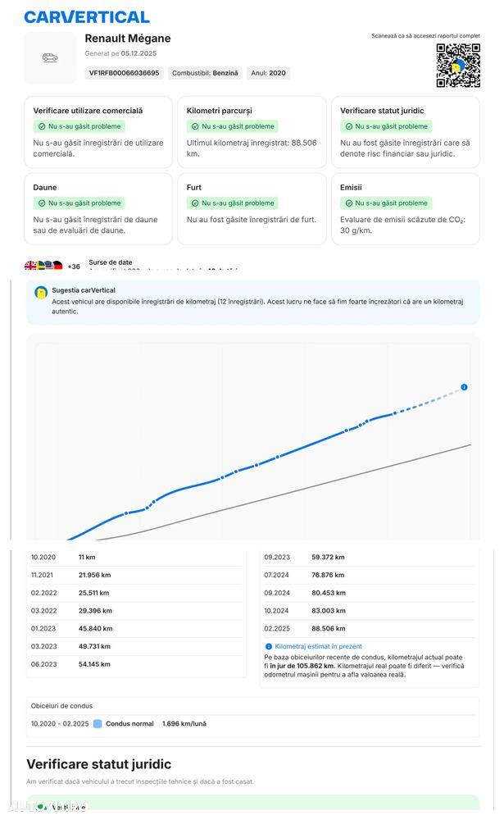Click check icon in Daune status badge
Image resolution: width=504 pixels, height=820 pixels.
pyautogui.click(x=42, y=203)
